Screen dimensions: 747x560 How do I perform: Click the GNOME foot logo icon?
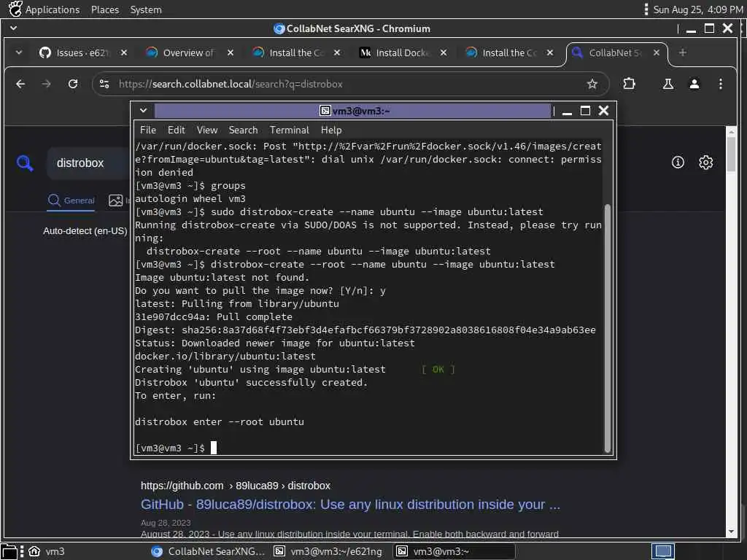15,9
